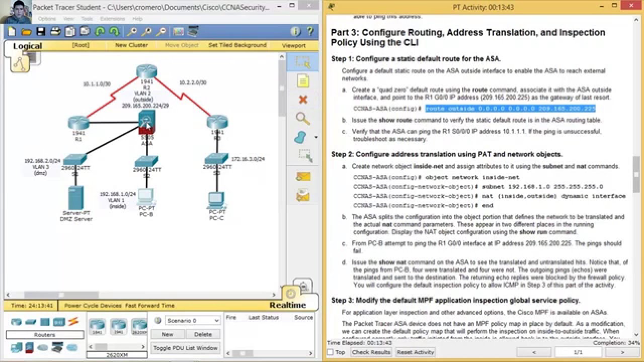
Task: Choose the Select tool in right toolbar
Action: [303, 62]
